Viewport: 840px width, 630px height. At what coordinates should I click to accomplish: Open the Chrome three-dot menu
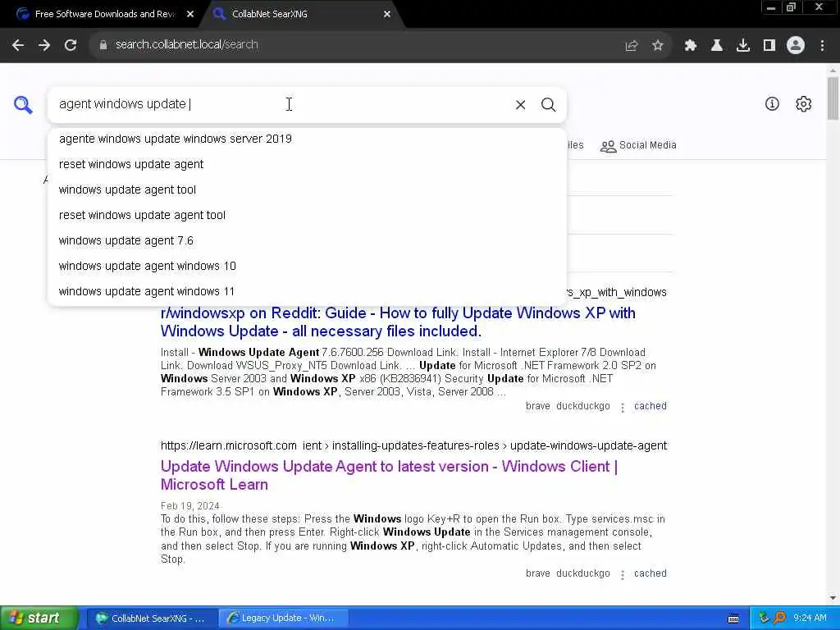pyautogui.click(x=822, y=46)
